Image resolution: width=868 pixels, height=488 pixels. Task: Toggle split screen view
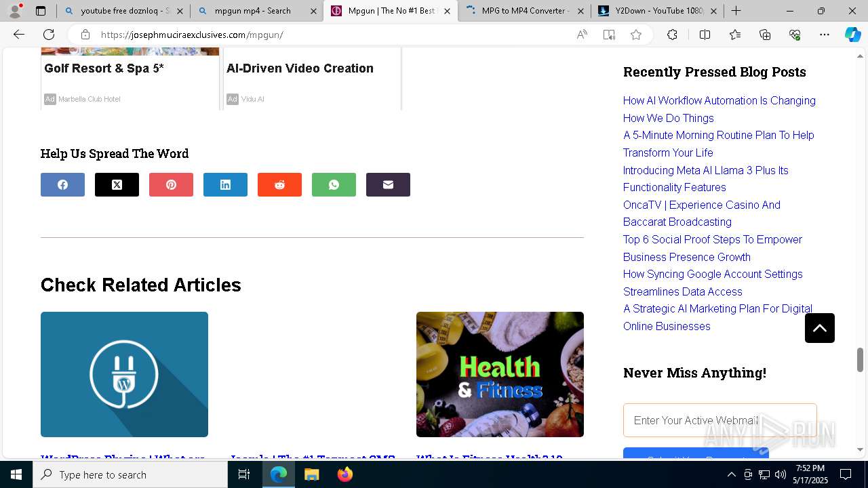click(705, 35)
